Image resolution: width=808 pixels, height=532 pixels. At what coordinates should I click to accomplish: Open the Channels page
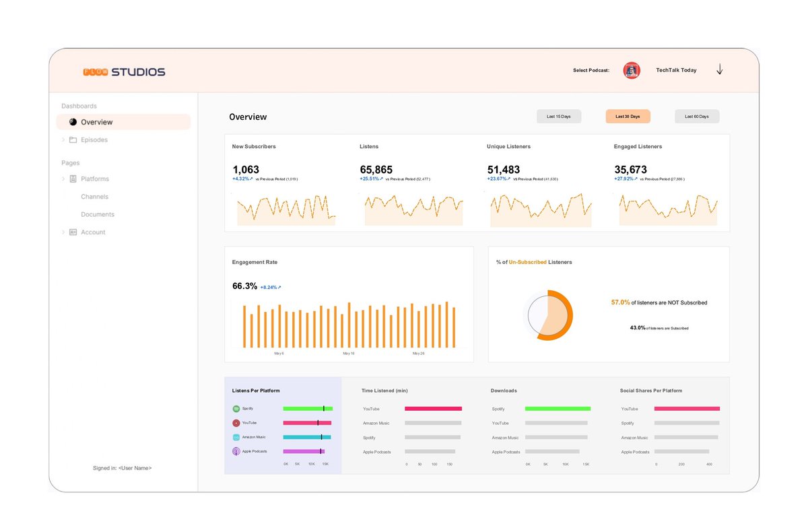(94, 197)
